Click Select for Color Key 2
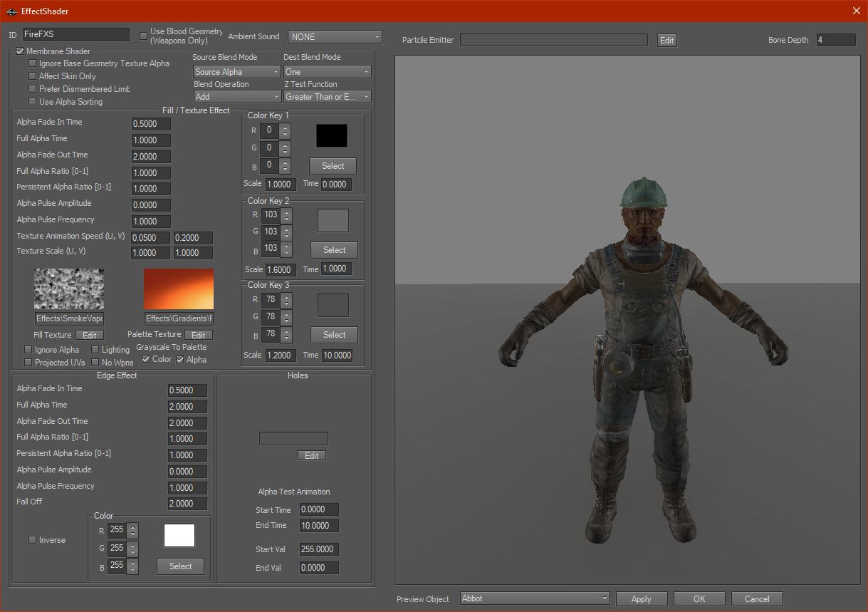Image resolution: width=868 pixels, height=612 pixels. (334, 250)
